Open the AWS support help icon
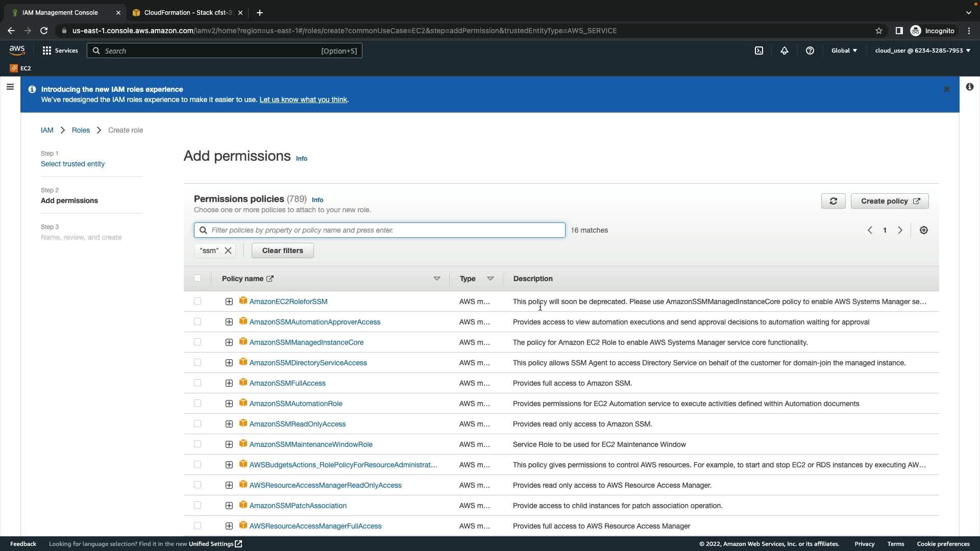This screenshot has width=980, height=551. coord(810,51)
